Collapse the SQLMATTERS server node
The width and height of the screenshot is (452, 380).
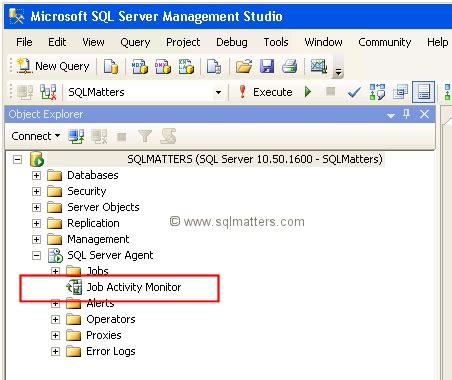17,159
